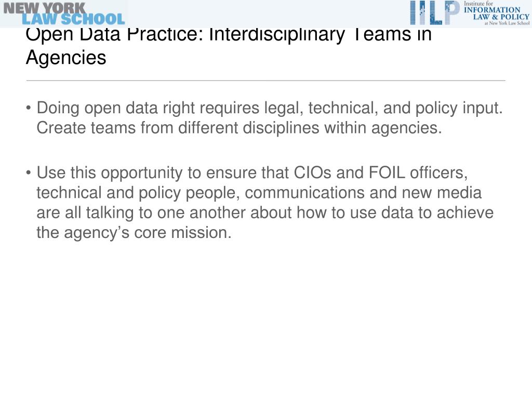Click the 'Create teams from different disciplines' sentence
The image size is (532, 399).
click(239, 128)
